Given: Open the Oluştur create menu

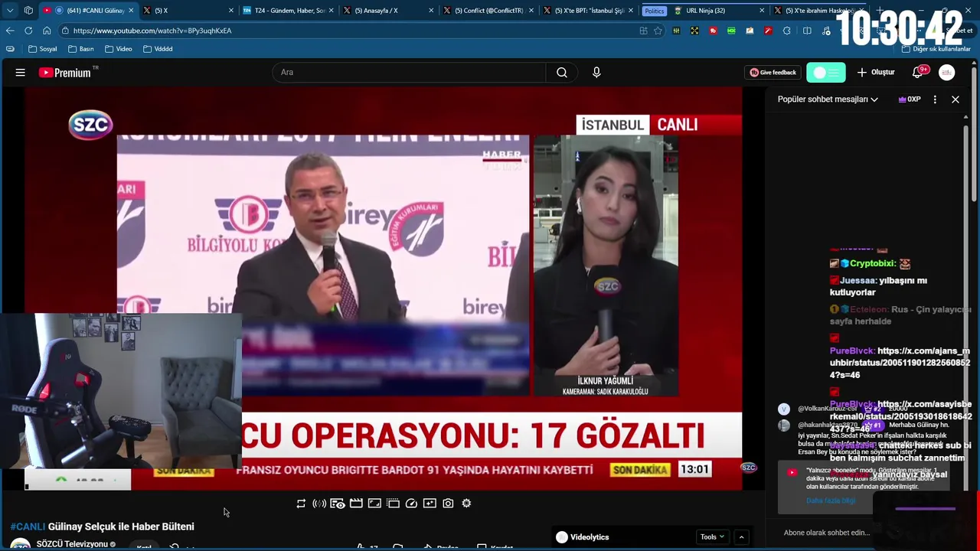Looking at the screenshot, I should coord(875,73).
